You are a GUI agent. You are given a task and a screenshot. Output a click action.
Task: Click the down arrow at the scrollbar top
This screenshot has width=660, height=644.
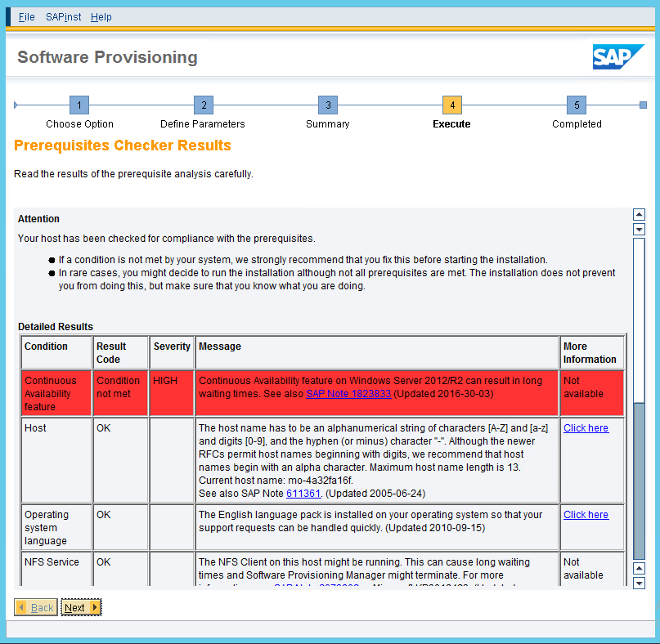(640, 229)
